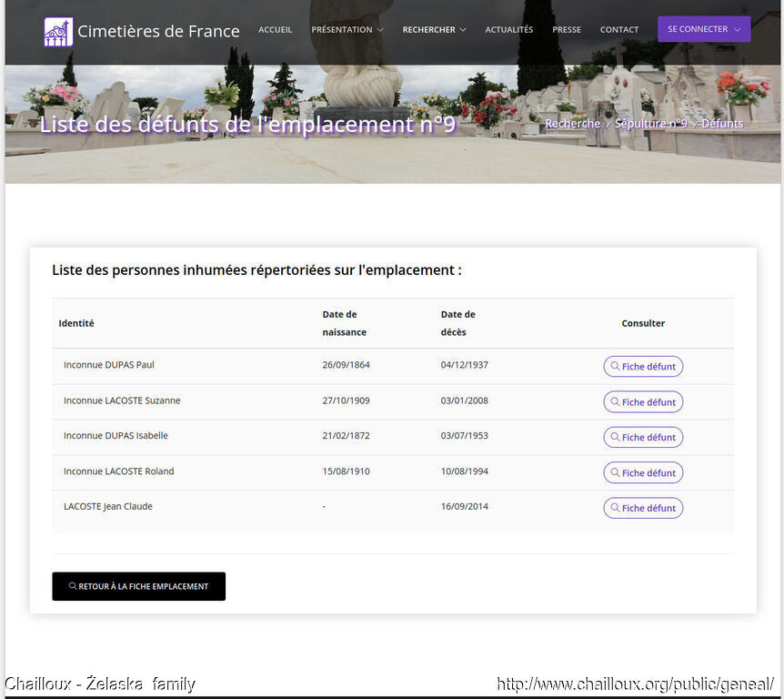Navigate to the Contact page
The height and width of the screenshot is (699, 784).
(x=618, y=30)
